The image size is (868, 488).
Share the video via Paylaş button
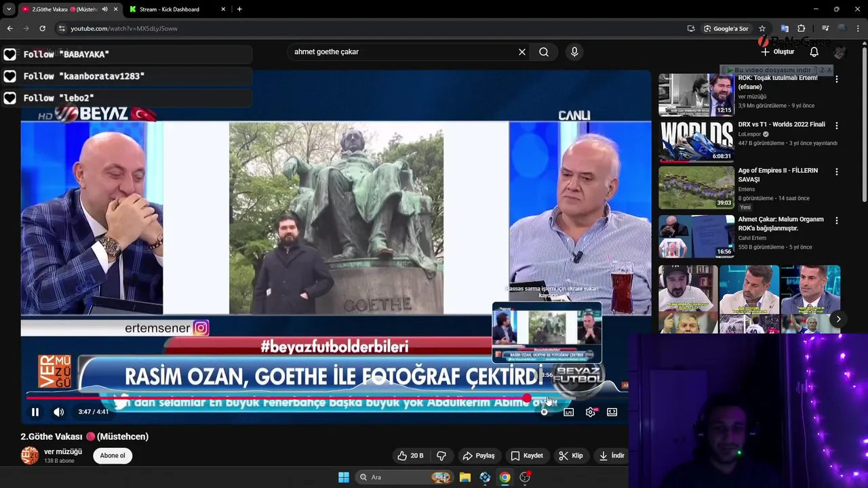(x=479, y=455)
